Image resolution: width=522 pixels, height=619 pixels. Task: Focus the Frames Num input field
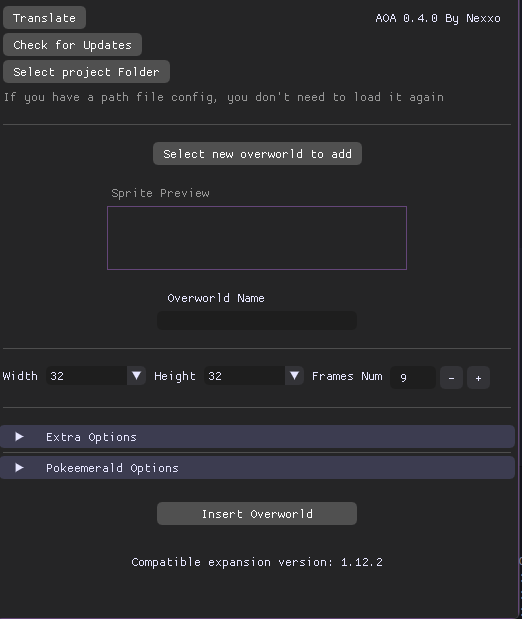coord(413,377)
